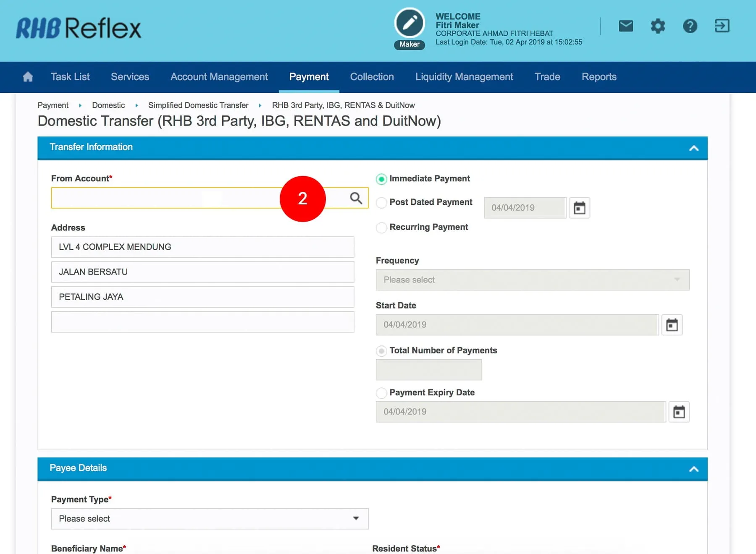Open the mail inbox envelope icon

coord(626,26)
